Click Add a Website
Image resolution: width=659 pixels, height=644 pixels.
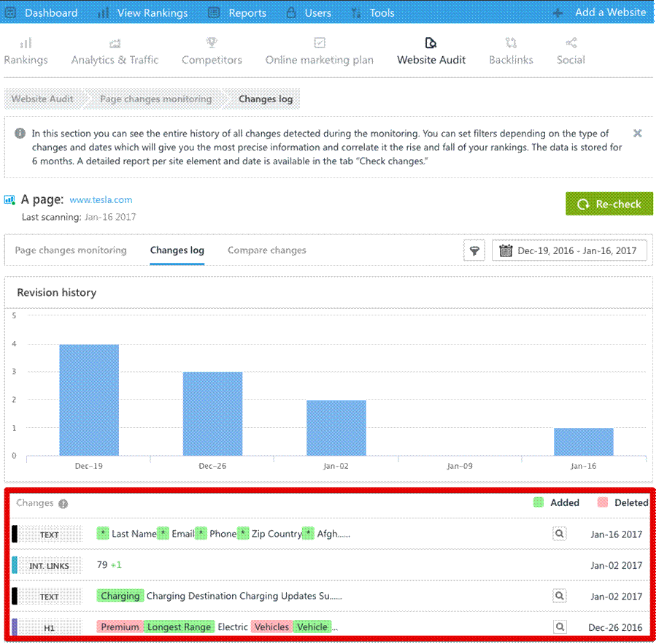coord(599,12)
